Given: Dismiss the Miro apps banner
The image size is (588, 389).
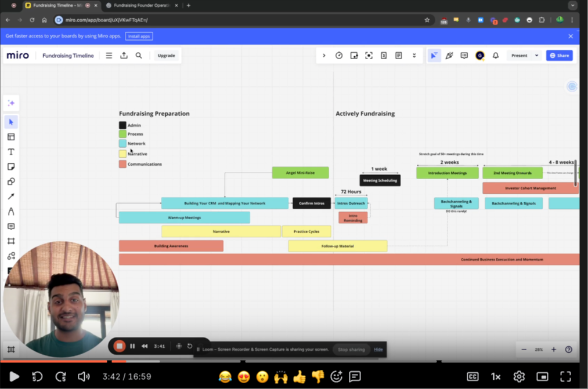Looking at the screenshot, I should tap(571, 37).
